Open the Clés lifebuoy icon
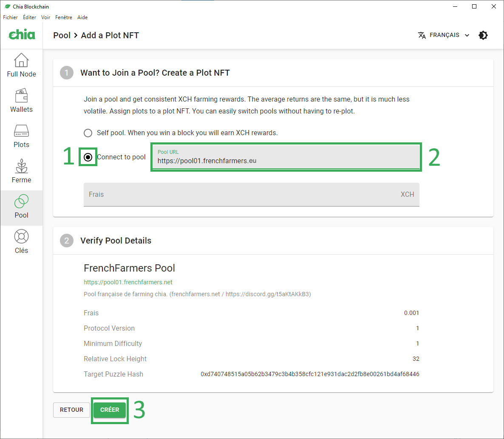Image resolution: width=504 pixels, height=439 pixels. pos(21,237)
